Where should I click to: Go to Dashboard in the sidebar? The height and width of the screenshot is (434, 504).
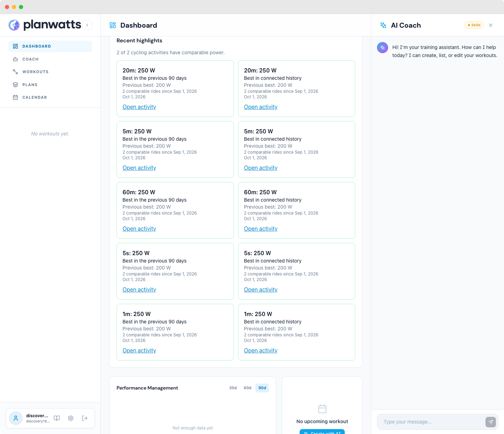pos(50,46)
